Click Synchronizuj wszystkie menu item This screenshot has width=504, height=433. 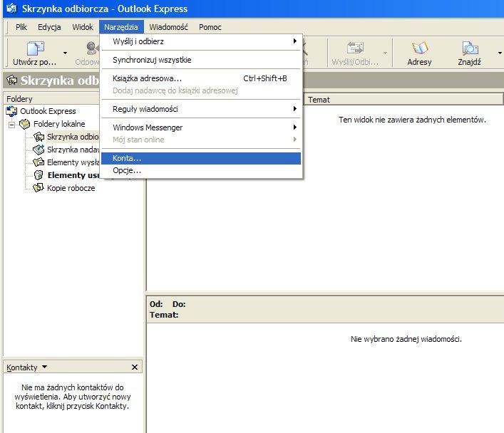point(152,60)
